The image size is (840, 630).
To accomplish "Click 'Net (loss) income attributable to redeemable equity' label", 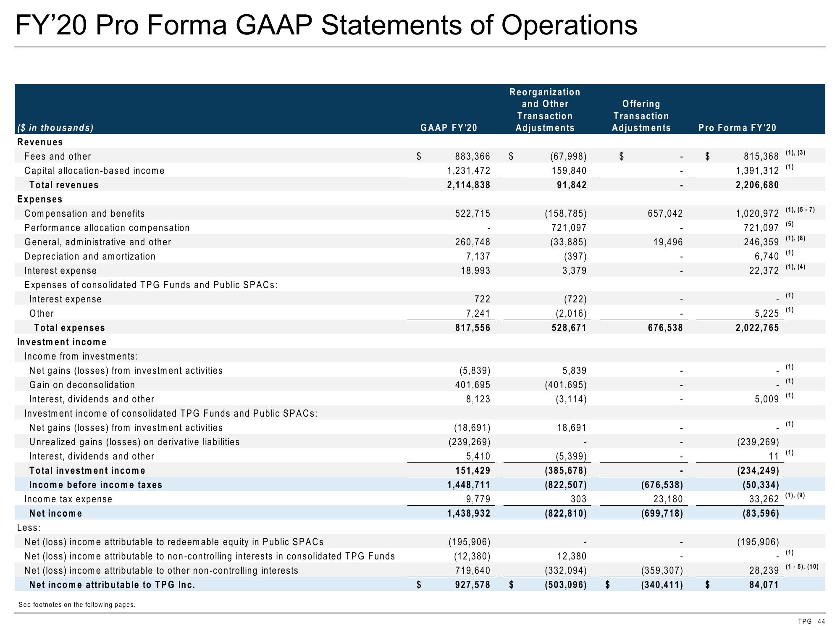I will [x=174, y=542].
